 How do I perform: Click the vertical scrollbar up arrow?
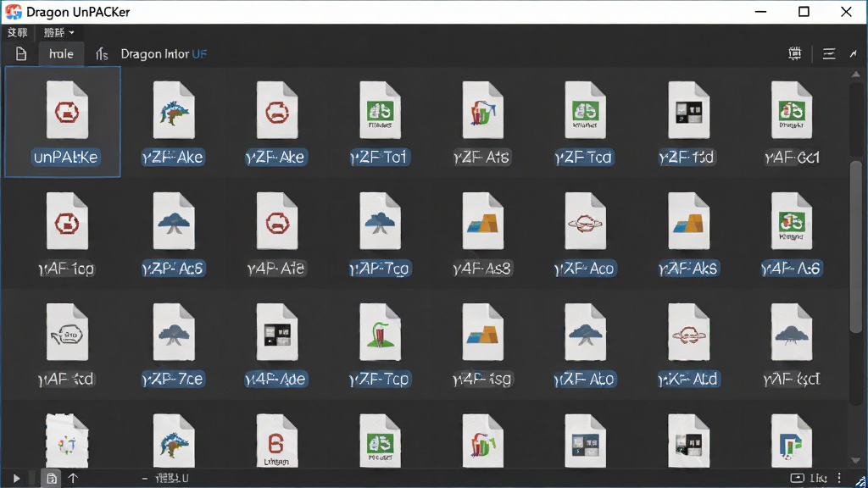click(x=856, y=75)
